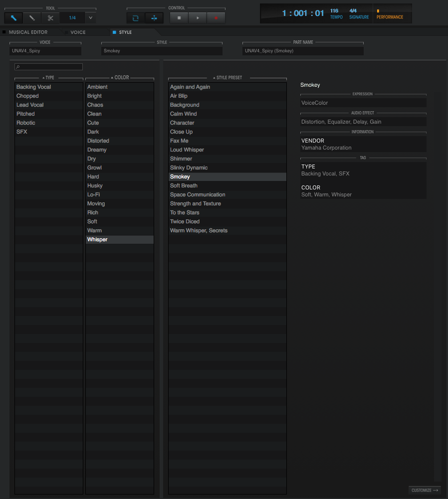Screen dimensions: 448x499
Task: Toggle loop playback button
Action: 135,18
